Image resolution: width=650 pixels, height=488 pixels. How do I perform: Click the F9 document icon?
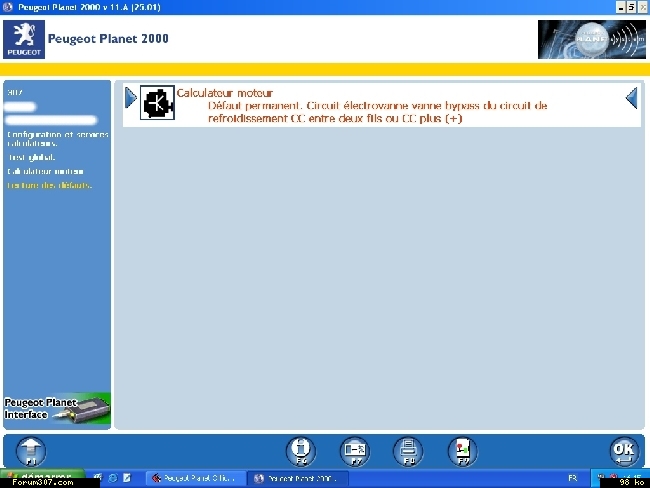[461, 451]
